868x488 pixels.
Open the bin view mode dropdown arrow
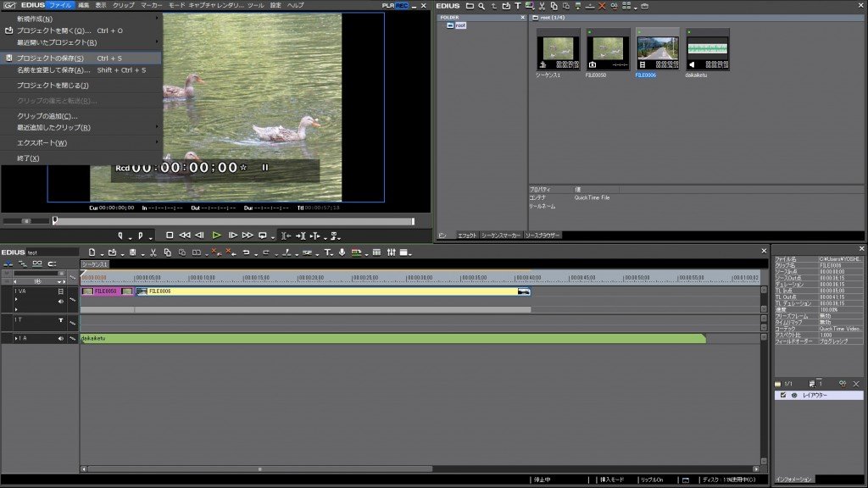click(x=636, y=8)
